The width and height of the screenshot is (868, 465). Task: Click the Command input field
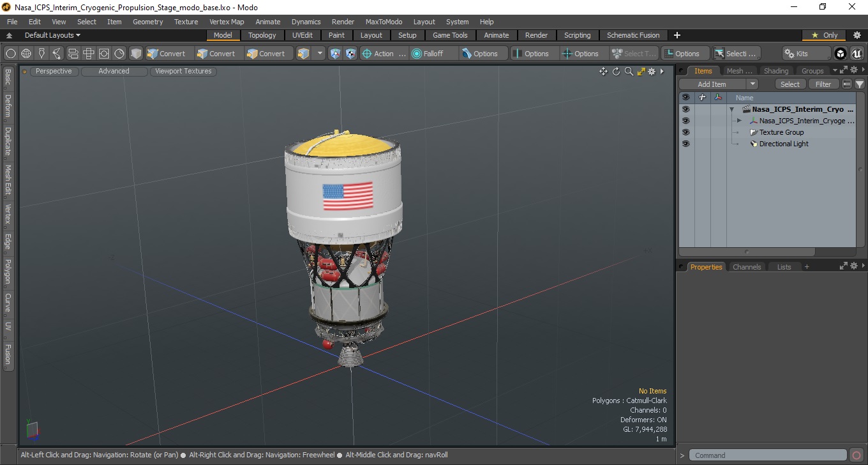pyautogui.click(x=768, y=455)
